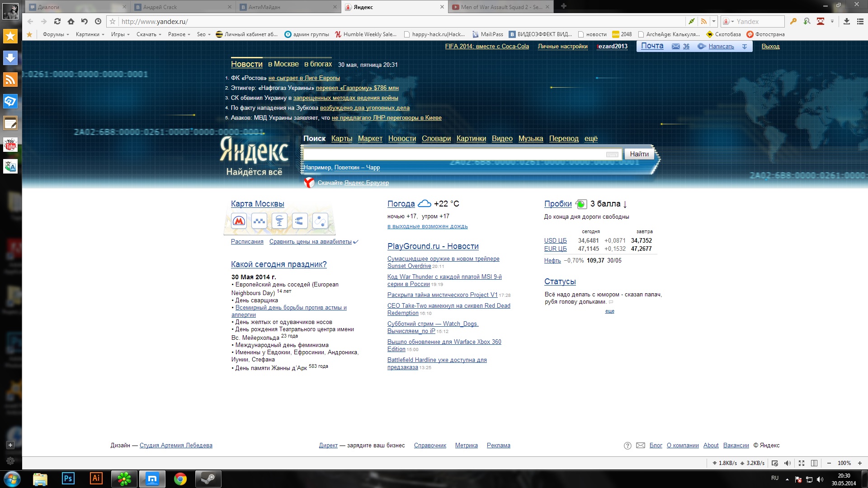Bookmark this page with the address bar star
The image size is (868, 488).
(113, 21)
